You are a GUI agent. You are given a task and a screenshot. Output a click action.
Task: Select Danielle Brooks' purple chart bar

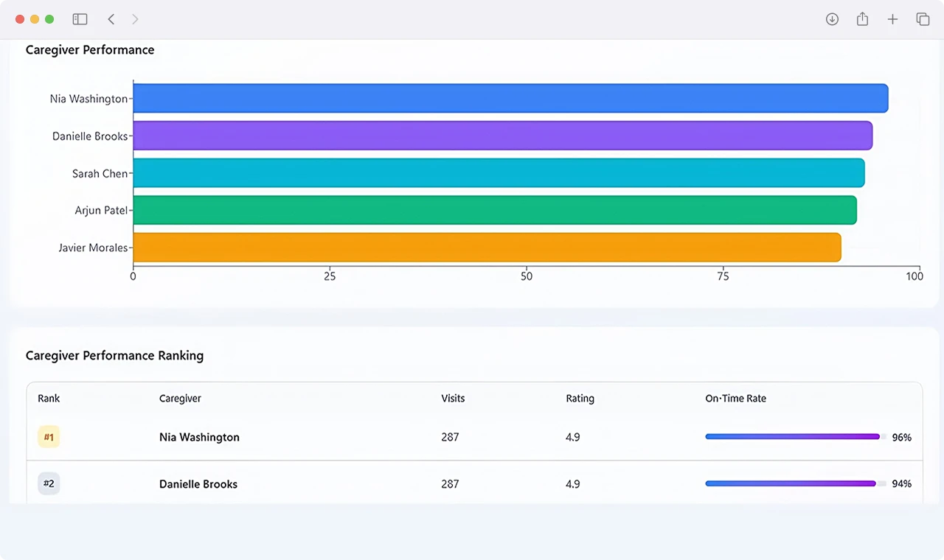click(503, 136)
